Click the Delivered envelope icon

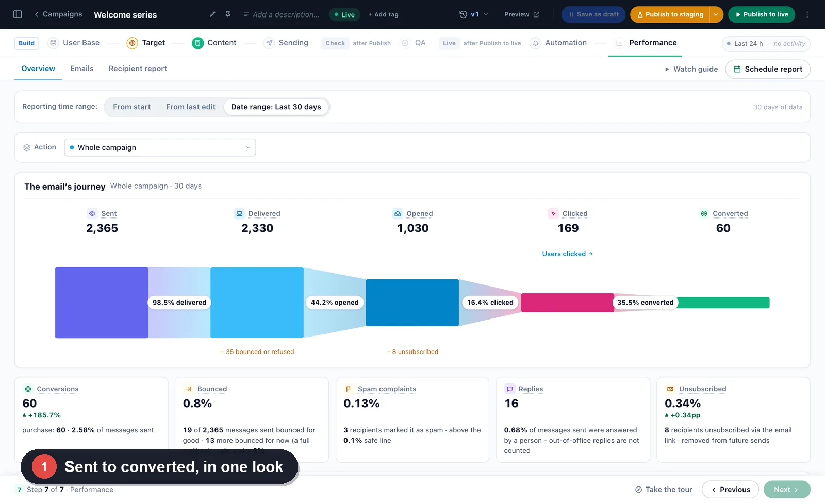(239, 213)
